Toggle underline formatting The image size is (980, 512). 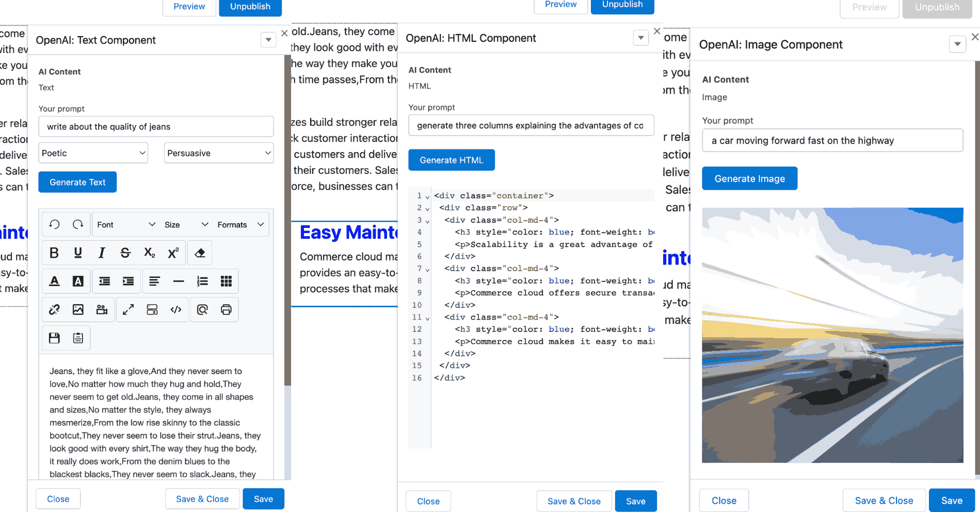coord(78,253)
